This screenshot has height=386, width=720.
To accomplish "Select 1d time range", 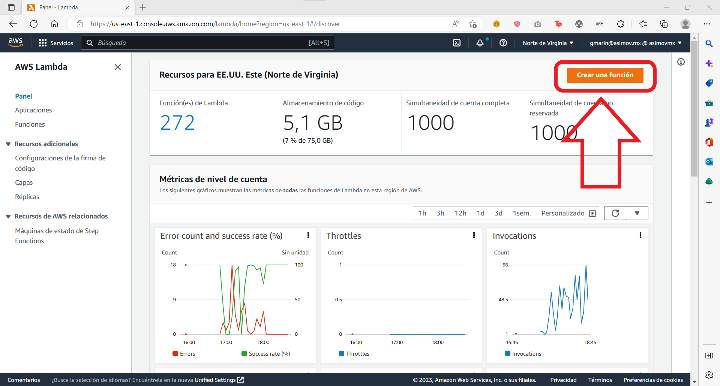I will pos(480,213).
